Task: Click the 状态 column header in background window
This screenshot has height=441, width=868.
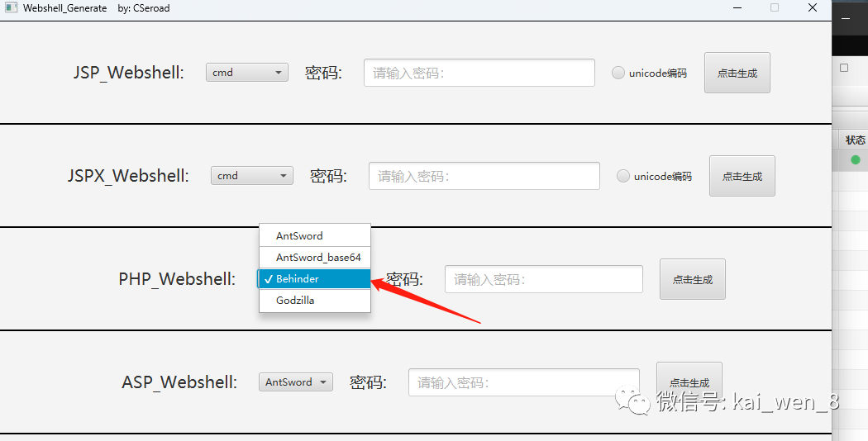Action: point(856,140)
